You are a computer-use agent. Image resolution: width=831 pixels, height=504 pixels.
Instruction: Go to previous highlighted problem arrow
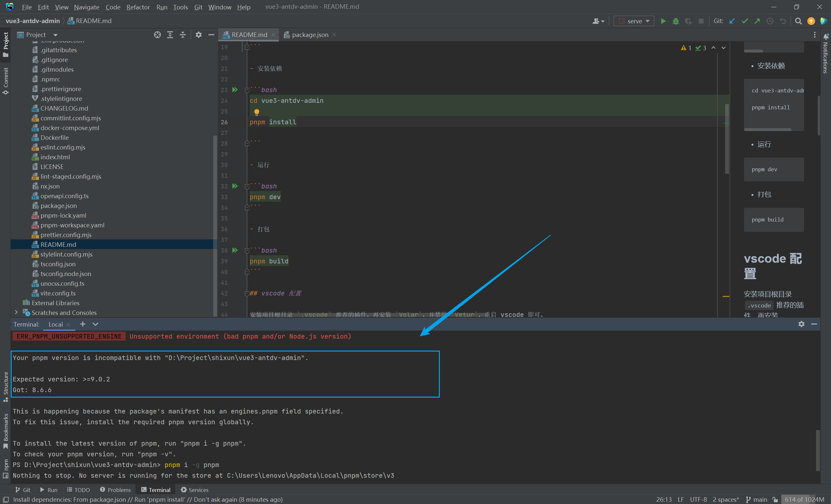click(713, 48)
